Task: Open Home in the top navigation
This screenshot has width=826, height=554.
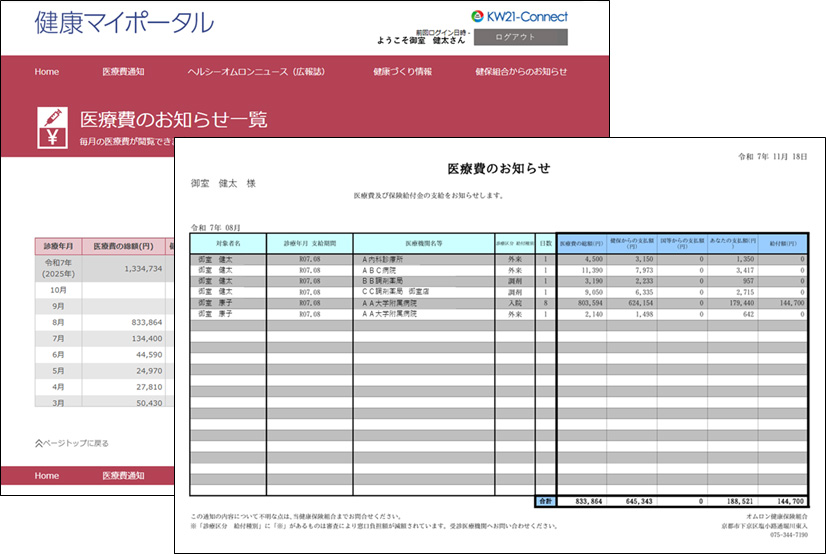Action: click(47, 72)
